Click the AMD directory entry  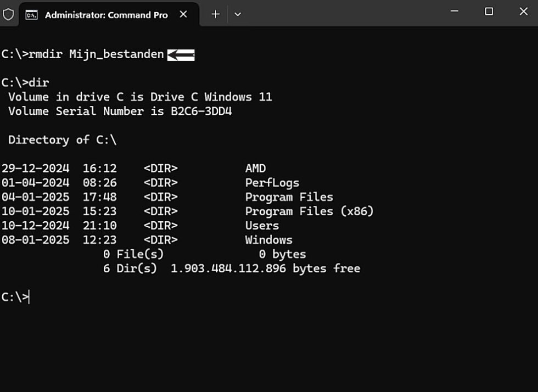pos(255,168)
